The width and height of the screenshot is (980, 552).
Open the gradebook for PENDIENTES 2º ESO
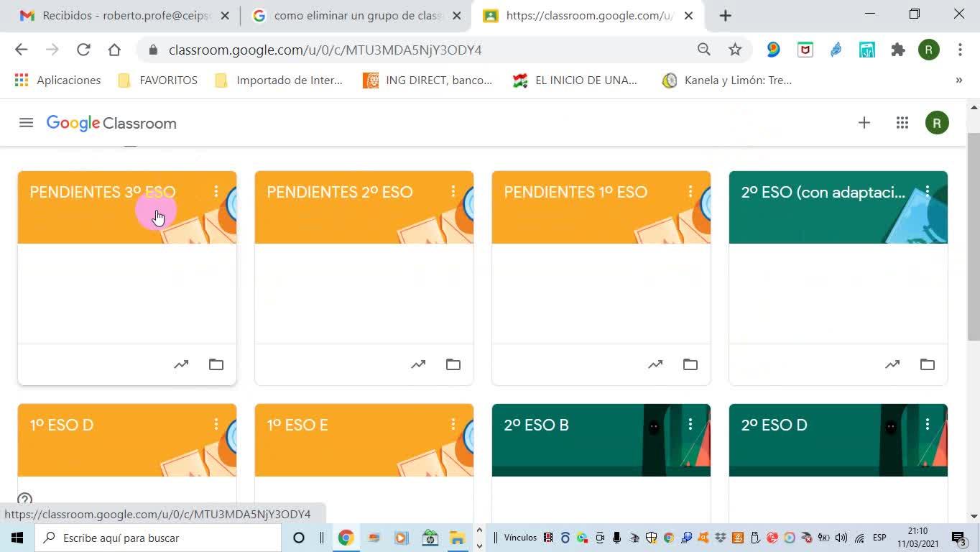[x=418, y=364]
